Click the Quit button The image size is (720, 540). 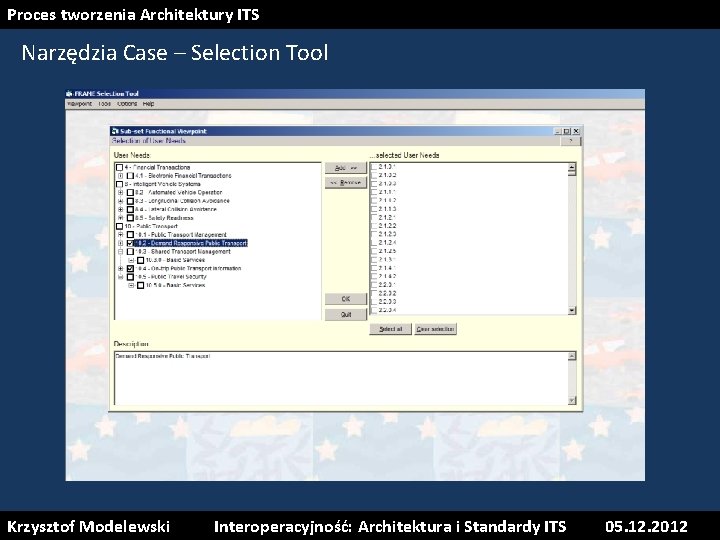point(346,315)
